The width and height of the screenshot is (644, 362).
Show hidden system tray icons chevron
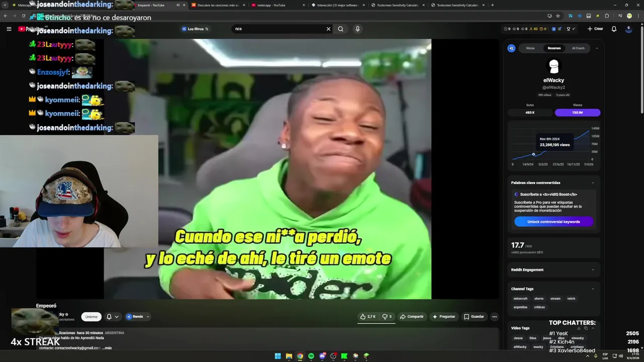click(x=587, y=356)
